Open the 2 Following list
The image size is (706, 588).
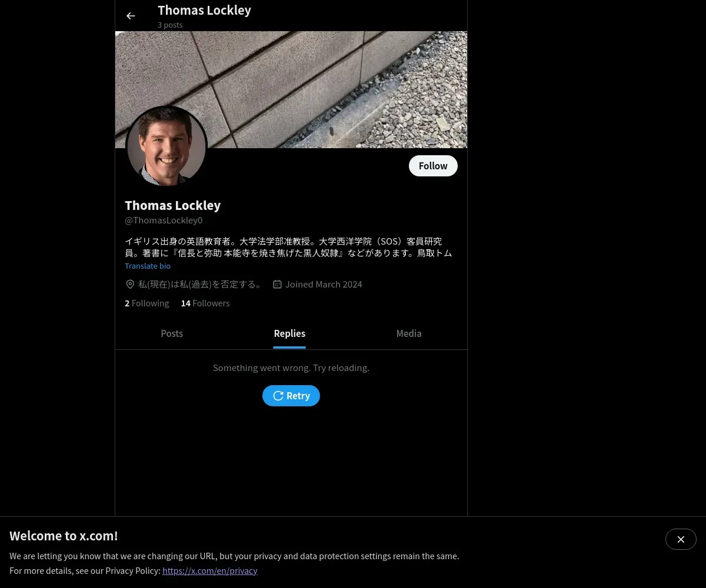pyautogui.click(x=146, y=303)
